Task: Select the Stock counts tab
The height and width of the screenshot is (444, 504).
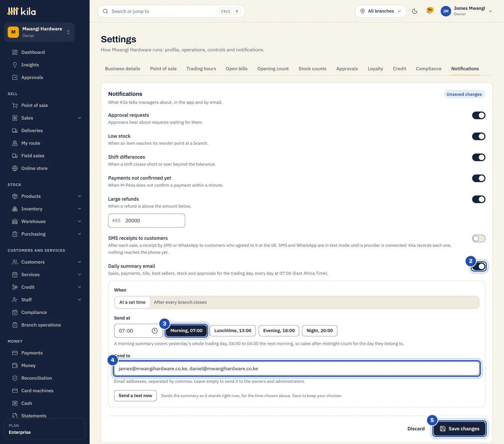Action: (312, 69)
